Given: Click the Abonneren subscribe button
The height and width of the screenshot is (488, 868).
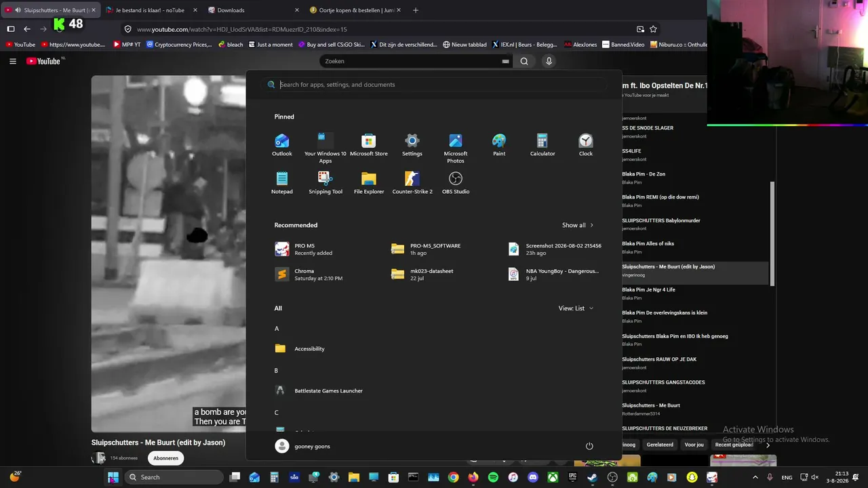Looking at the screenshot, I should click(x=165, y=458).
